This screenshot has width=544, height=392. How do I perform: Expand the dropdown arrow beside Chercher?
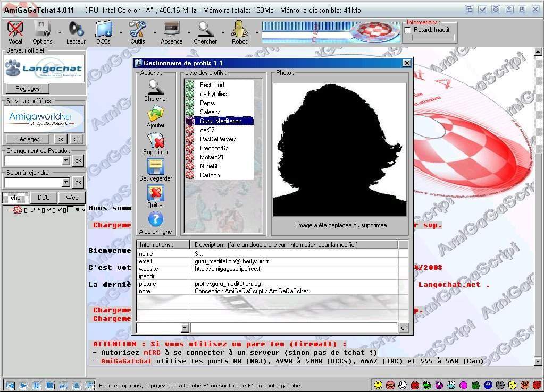coord(223,32)
